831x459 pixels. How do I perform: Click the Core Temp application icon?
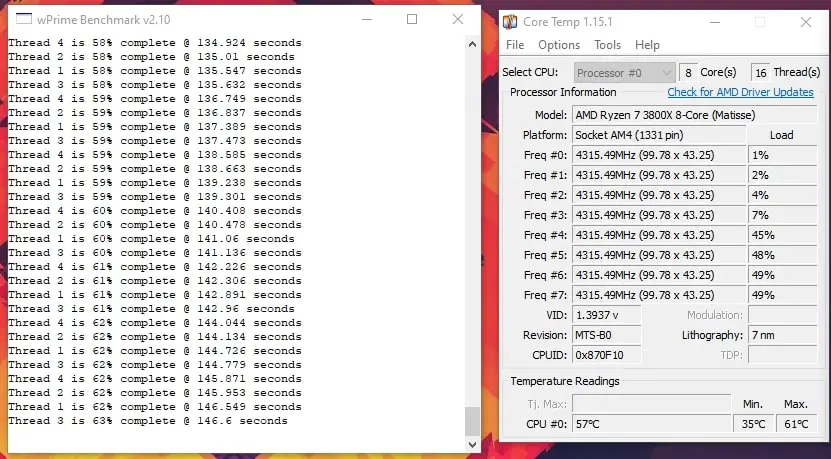tap(510, 22)
